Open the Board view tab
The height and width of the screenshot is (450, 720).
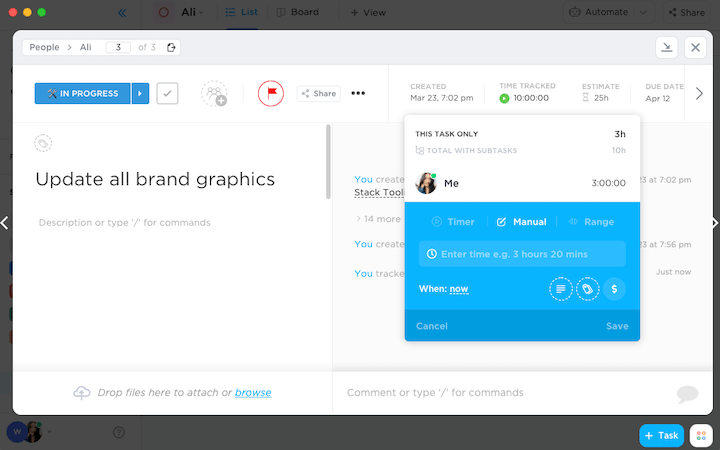coord(298,12)
